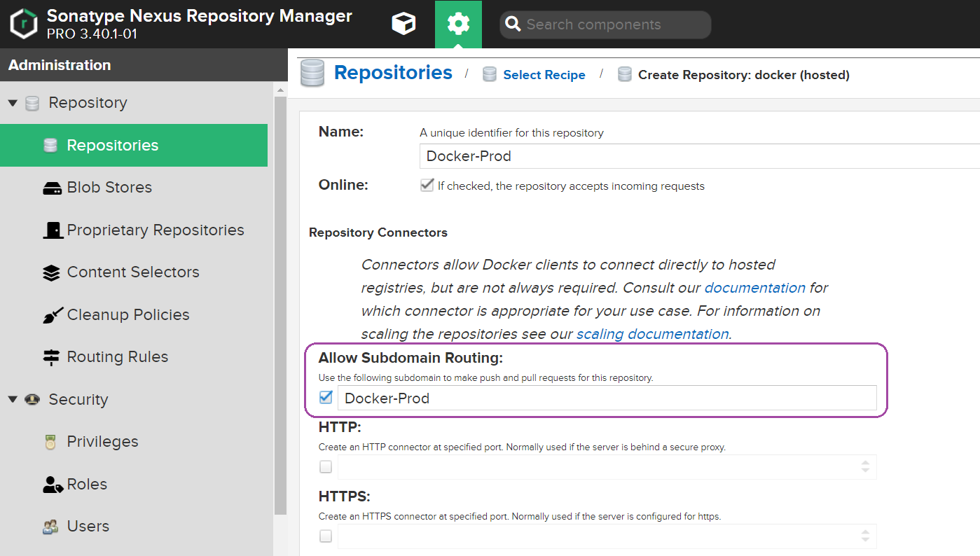Enable the HTTP connector checkbox
The image size is (980, 556).
326,466
